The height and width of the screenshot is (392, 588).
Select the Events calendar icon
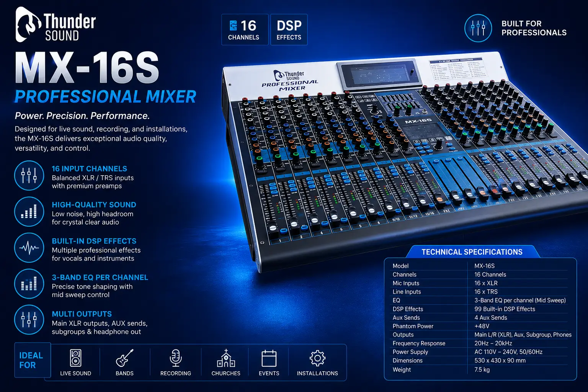(269, 358)
